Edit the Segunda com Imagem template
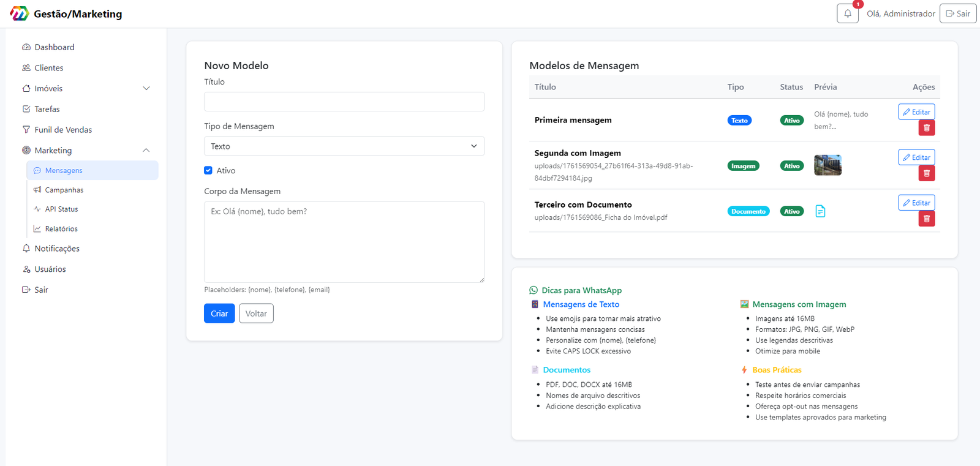 click(916, 157)
